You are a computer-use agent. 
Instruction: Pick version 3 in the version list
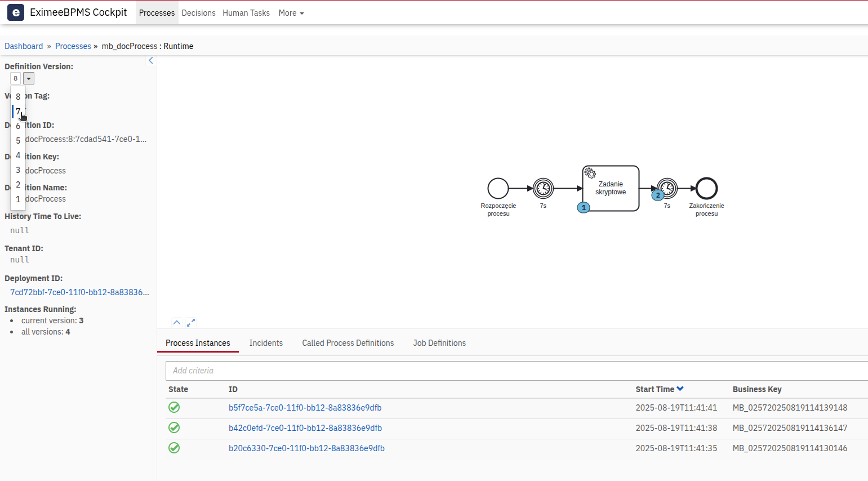18,170
